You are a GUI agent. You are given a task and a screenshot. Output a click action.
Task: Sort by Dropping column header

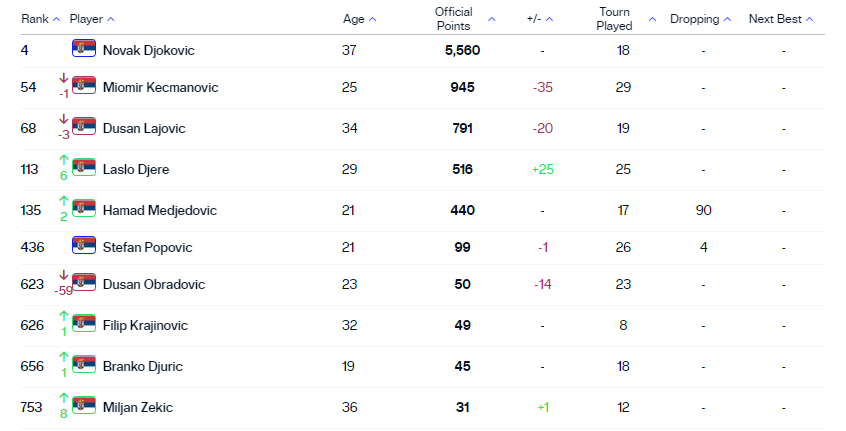tap(700, 19)
